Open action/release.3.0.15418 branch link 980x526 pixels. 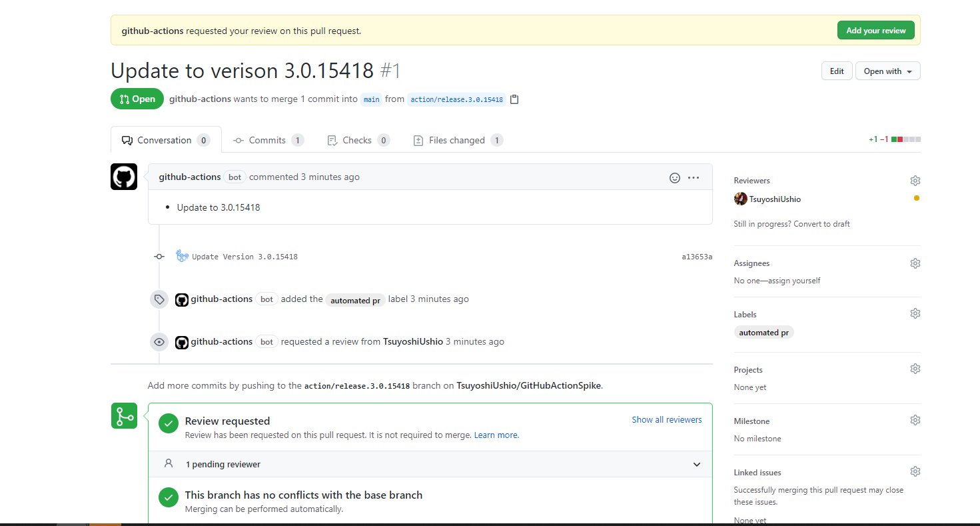click(x=456, y=99)
